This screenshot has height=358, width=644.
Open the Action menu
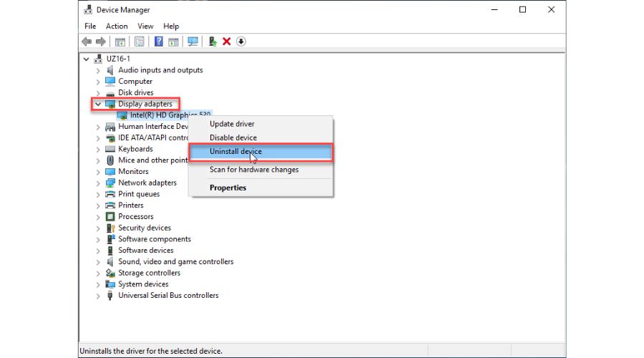click(x=117, y=26)
